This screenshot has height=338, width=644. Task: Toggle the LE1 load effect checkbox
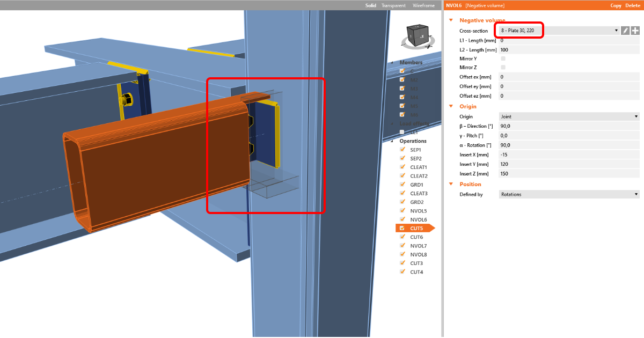(402, 132)
